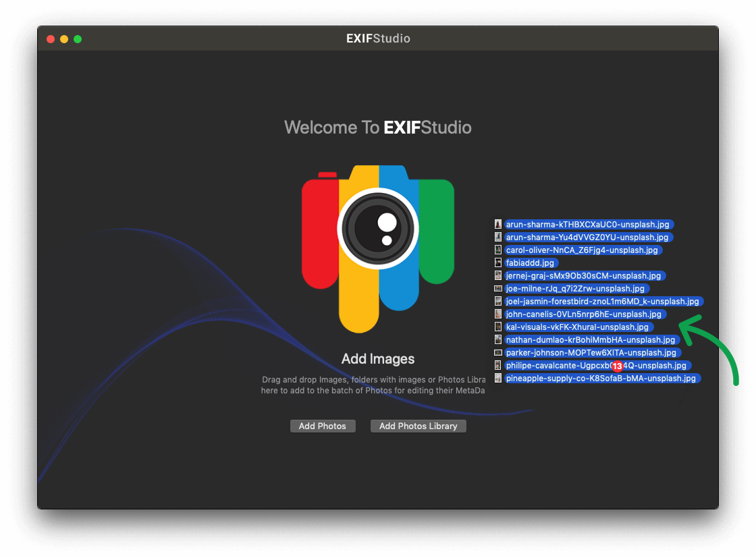Select file arun-sharma-Yu4dVVGZ0YU-unsplash.jpg
Screen dimensions: 756x558
588,237
